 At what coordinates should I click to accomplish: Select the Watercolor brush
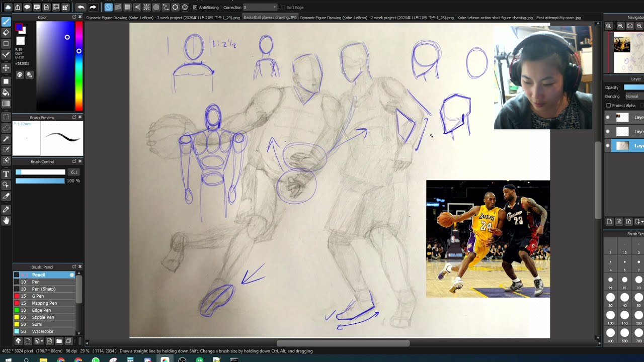(x=44, y=331)
